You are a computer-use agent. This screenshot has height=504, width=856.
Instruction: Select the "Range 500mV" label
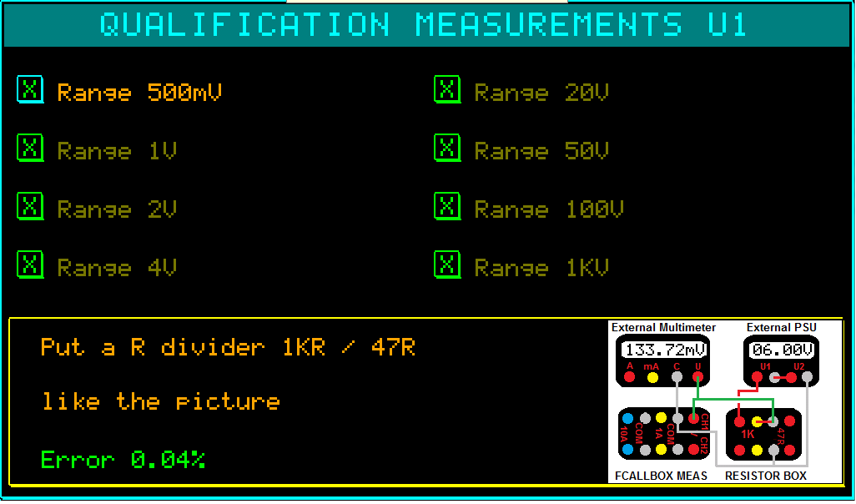coord(139,93)
